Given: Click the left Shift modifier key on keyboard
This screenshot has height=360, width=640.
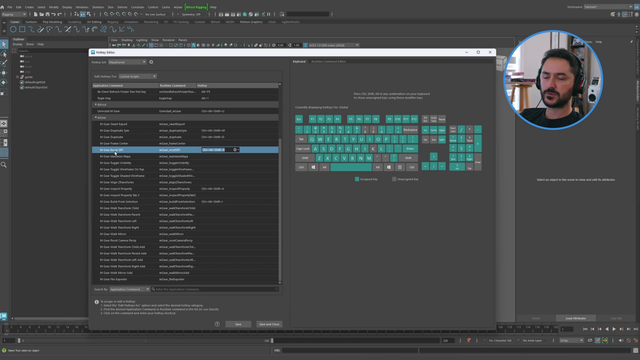Looking at the screenshot, I should coord(305,158).
